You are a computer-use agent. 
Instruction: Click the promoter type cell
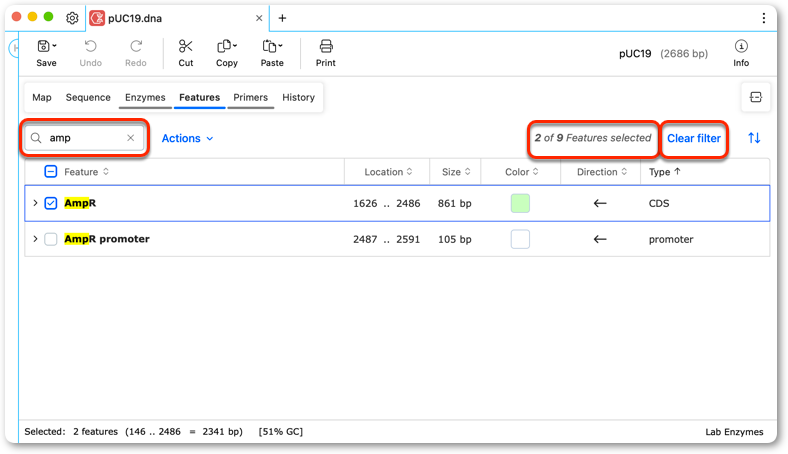pos(671,239)
